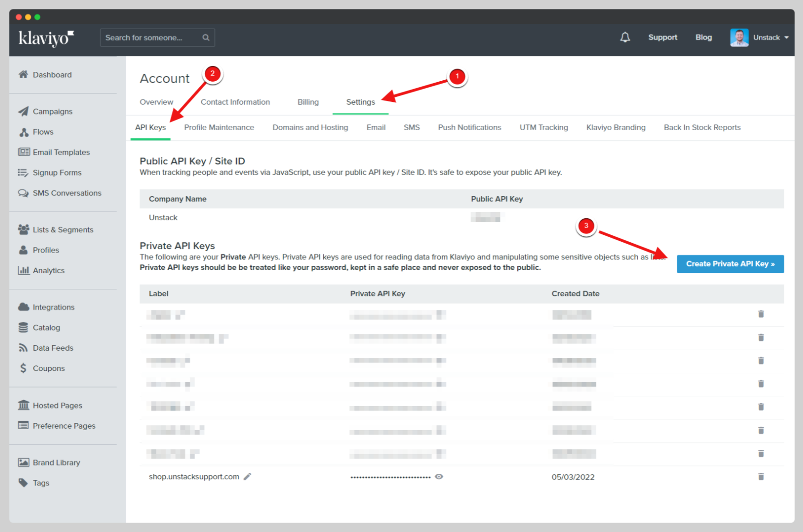803x532 pixels.
Task: Switch to the Billing tab
Action: point(308,102)
